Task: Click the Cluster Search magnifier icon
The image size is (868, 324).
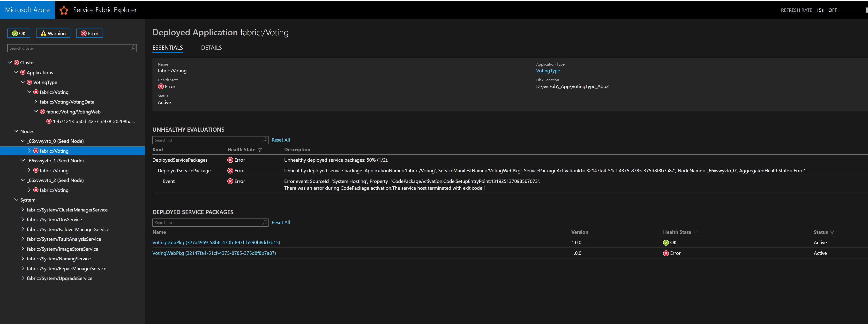Action: pos(133,48)
